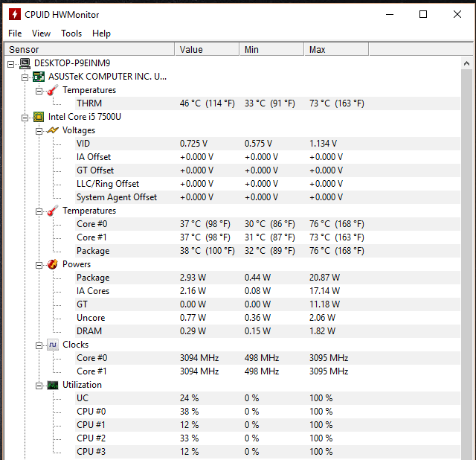Select the DRAM power row
The height and width of the screenshot is (460, 476).
268,331
